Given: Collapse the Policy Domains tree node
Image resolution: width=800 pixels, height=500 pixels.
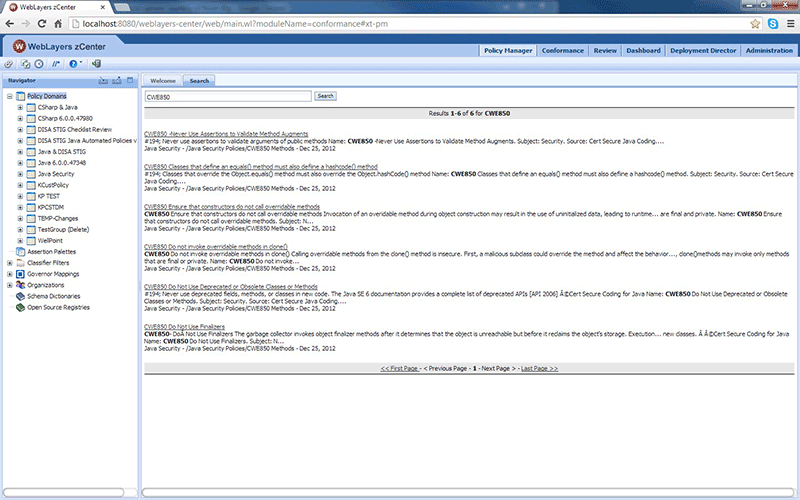Looking at the screenshot, I should 10,96.
